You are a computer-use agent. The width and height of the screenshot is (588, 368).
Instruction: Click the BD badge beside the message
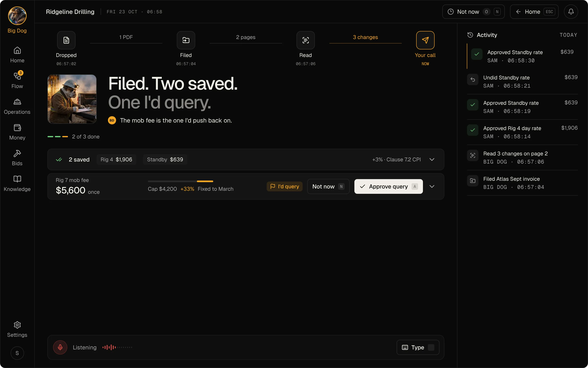coord(112,120)
